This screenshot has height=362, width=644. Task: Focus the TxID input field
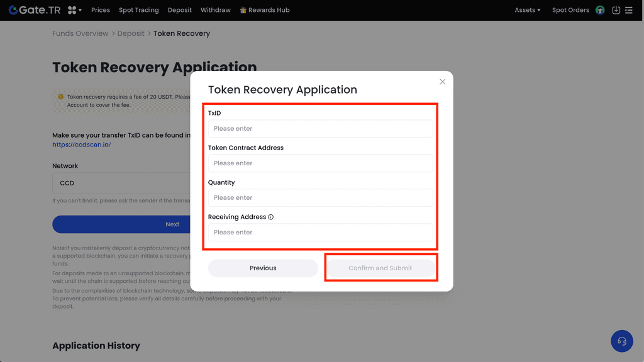tap(320, 128)
